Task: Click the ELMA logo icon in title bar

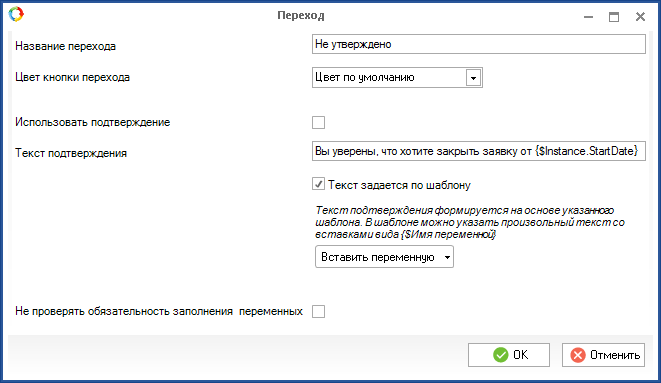Action: 16,14
